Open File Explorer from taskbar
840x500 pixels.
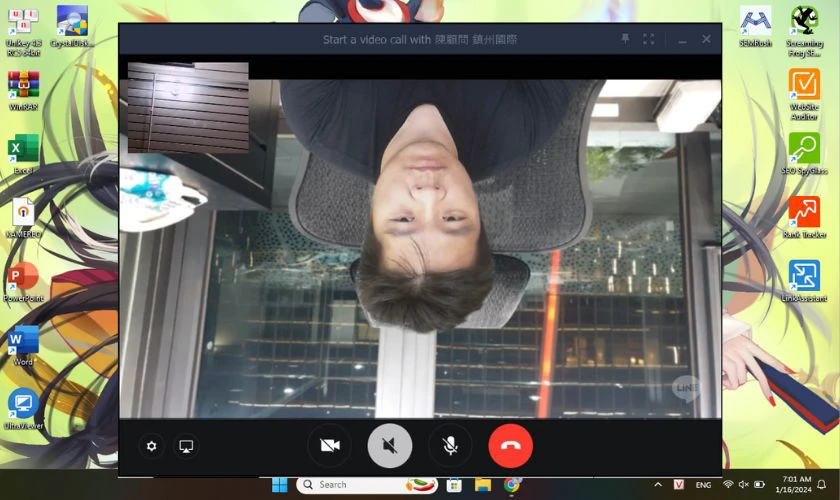coord(483,485)
